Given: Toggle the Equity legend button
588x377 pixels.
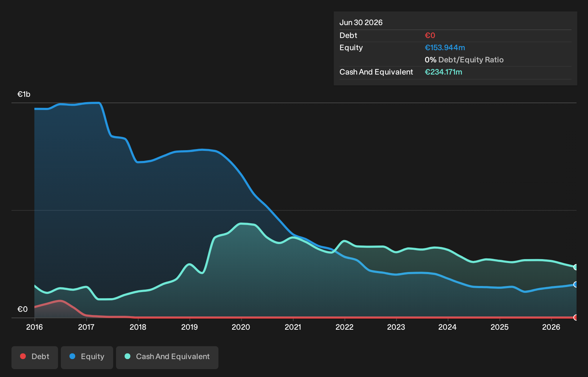Looking at the screenshot, I should point(87,357).
